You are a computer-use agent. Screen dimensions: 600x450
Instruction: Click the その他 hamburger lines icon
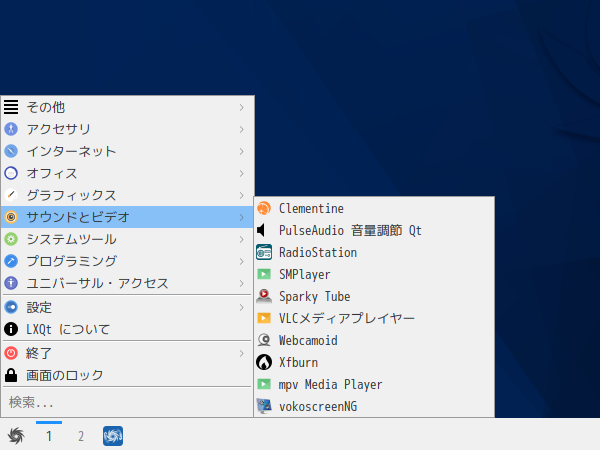[x=11, y=107]
